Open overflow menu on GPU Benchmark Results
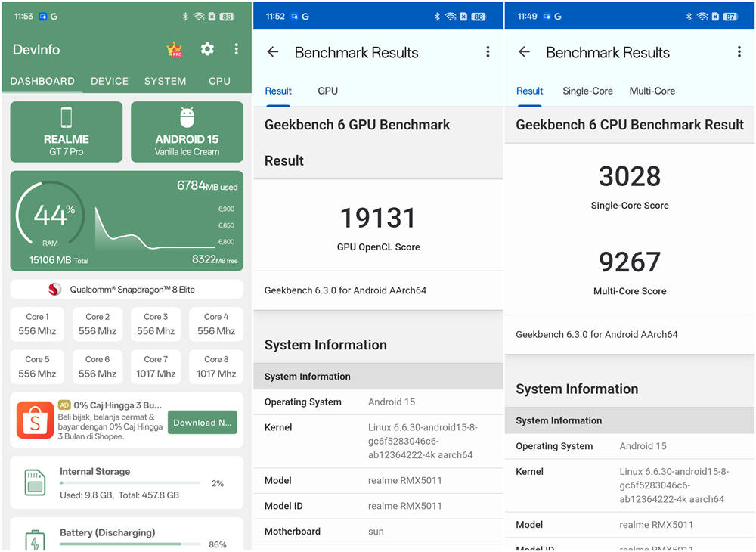The width and height of the screenshot is (756, 552). (x=488, y=52)
